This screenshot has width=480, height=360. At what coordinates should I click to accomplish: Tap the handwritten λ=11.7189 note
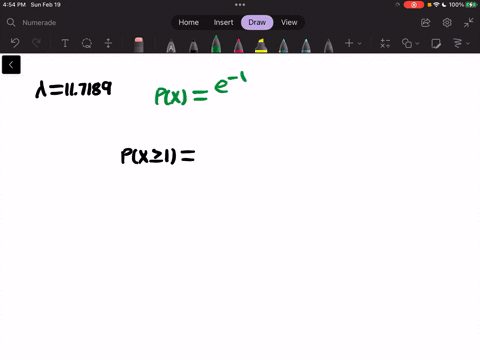pos(74,89)
